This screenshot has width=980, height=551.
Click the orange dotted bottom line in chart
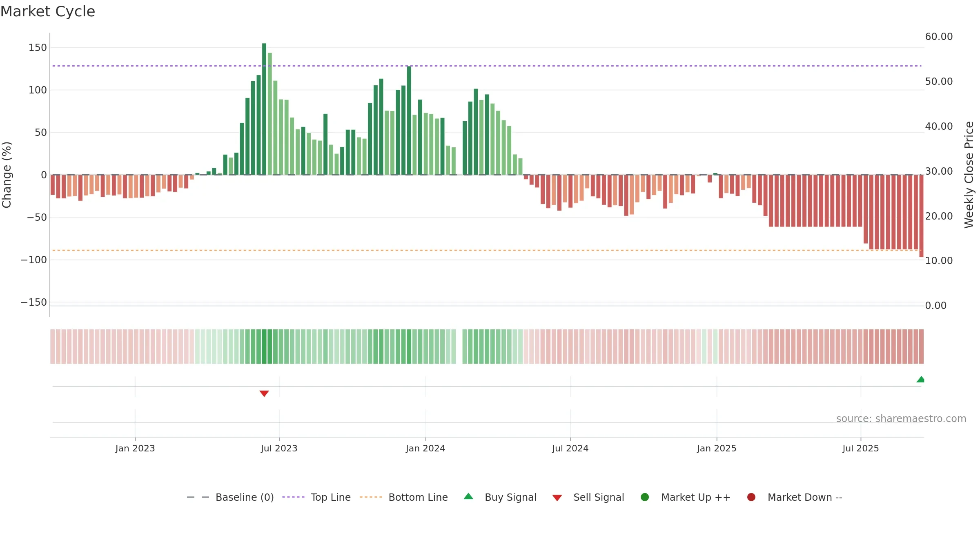pyautogui.click(x=487, y=250)
